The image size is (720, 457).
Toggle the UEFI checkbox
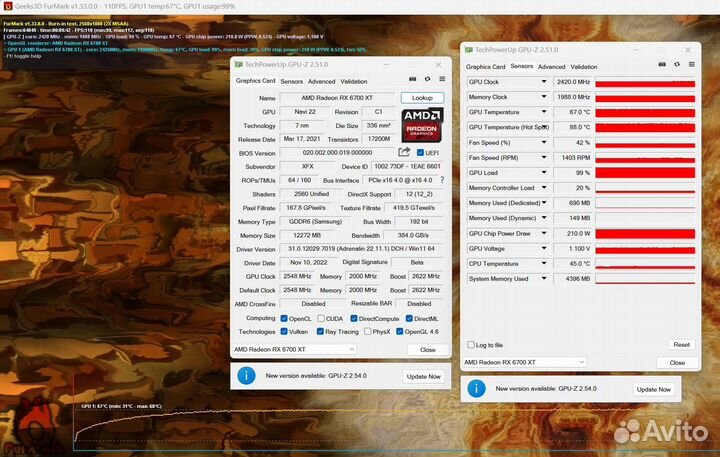tap(420, 152)
